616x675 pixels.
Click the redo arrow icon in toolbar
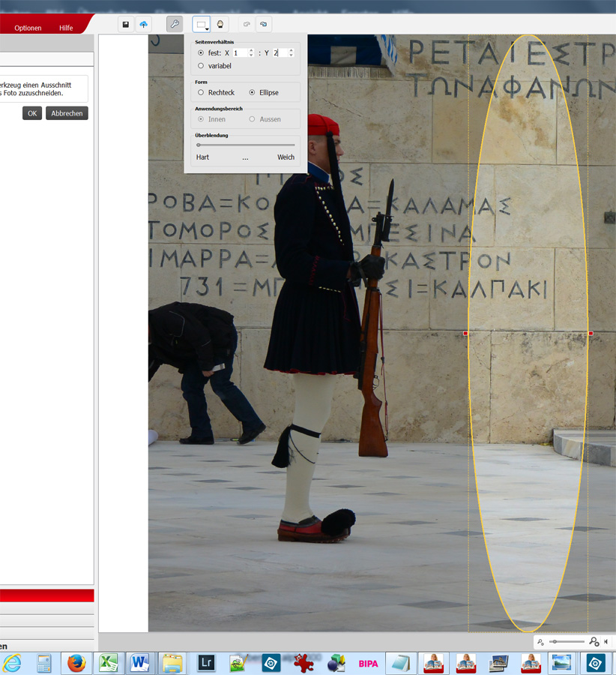pos(263,25)
